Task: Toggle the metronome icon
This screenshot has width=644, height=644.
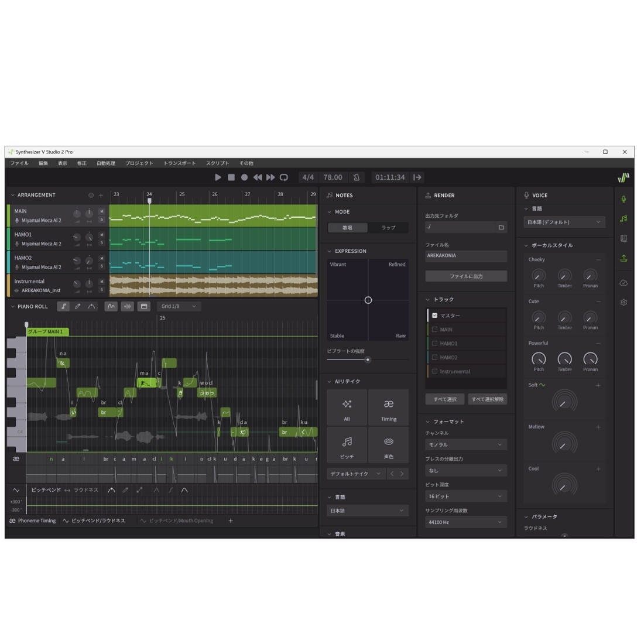Action: point(357,177)
